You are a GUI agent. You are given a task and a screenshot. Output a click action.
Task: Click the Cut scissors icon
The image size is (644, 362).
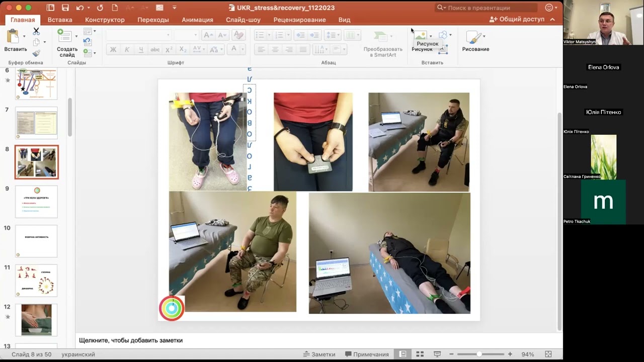tap(36, 31)
